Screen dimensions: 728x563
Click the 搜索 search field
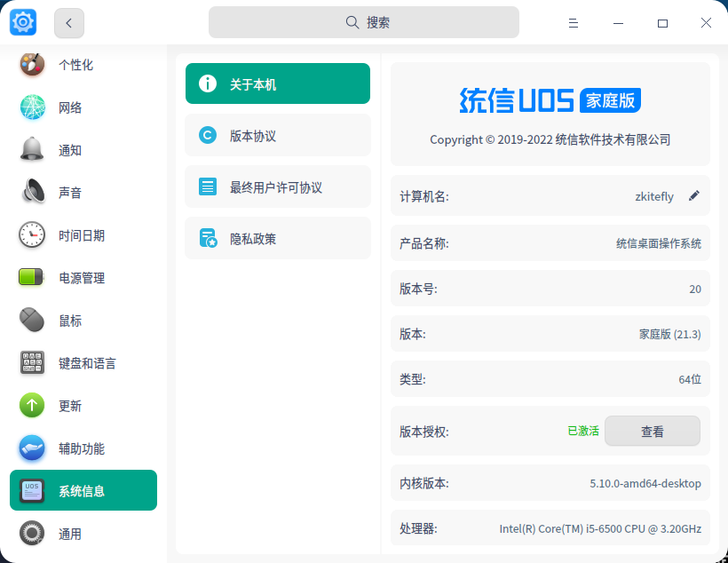[364, 21]
